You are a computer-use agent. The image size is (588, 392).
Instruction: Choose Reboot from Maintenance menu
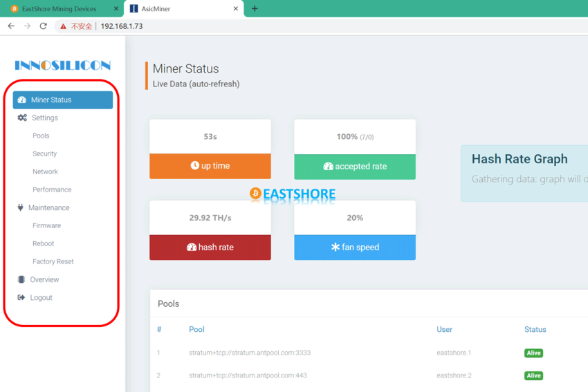point(43,244)
